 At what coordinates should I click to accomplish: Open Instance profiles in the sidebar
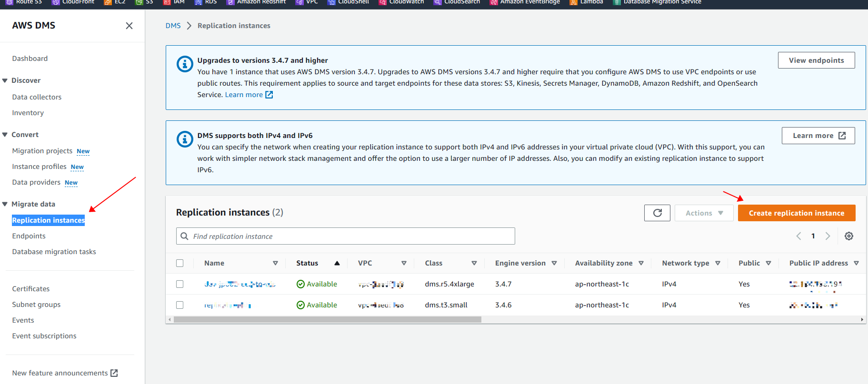point(40,167)
